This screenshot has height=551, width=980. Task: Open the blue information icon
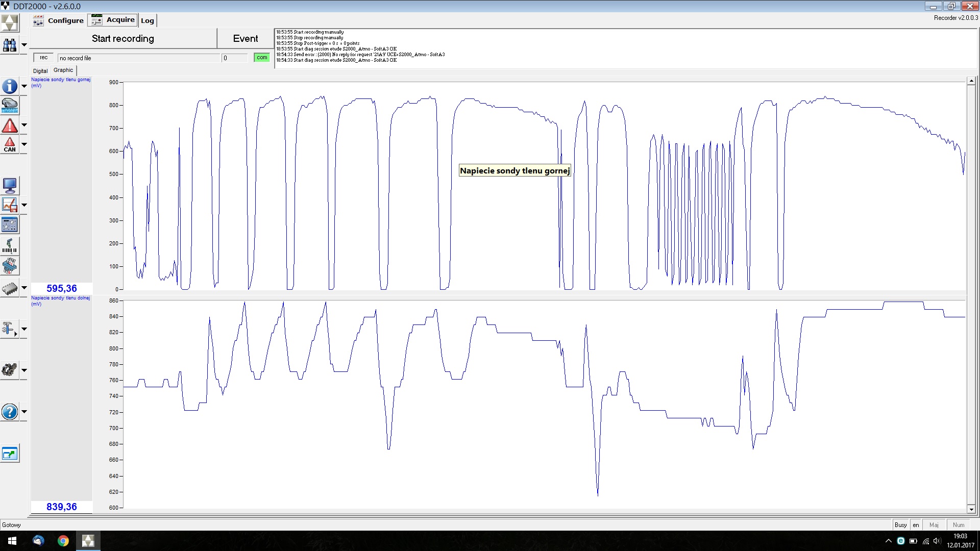(x=10, y=86)
